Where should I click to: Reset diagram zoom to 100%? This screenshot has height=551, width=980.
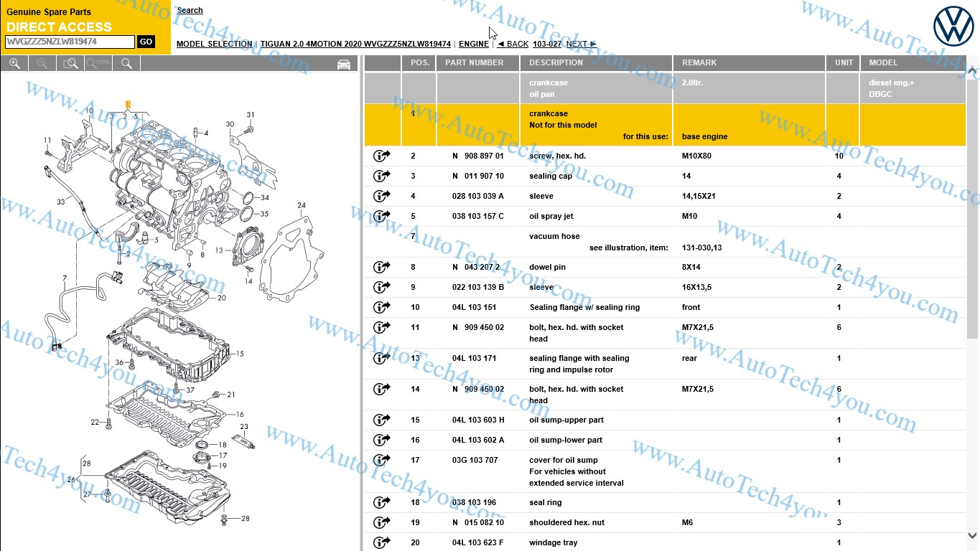[x=98, y=64]
